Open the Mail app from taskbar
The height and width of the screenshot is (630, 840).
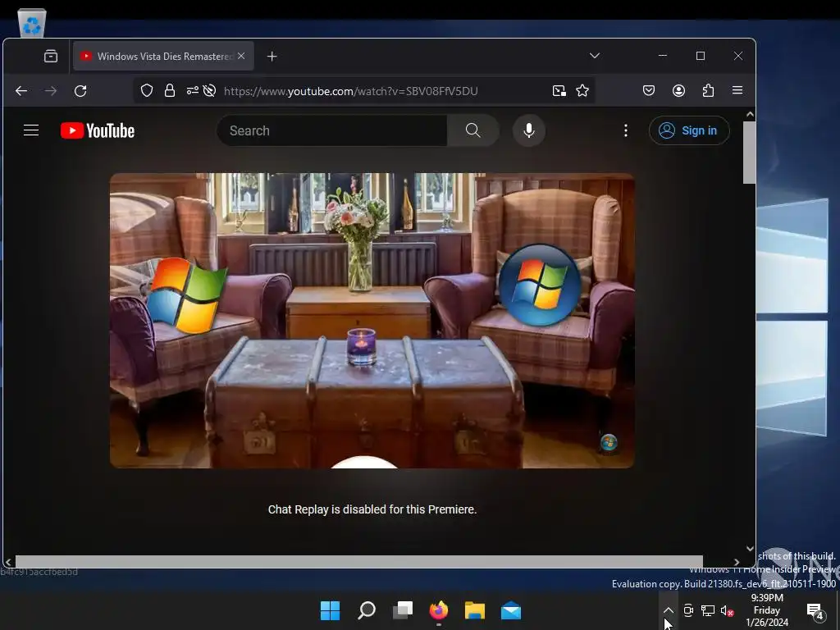click(x=511, y=610)
